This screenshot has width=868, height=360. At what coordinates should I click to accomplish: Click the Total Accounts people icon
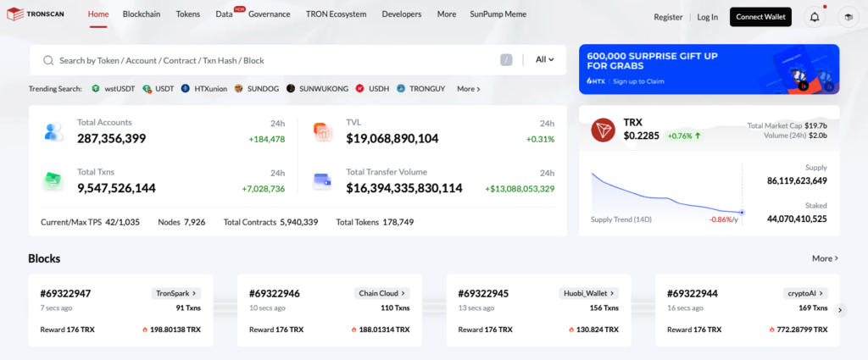pyautogui.click(x=53, y=131)
